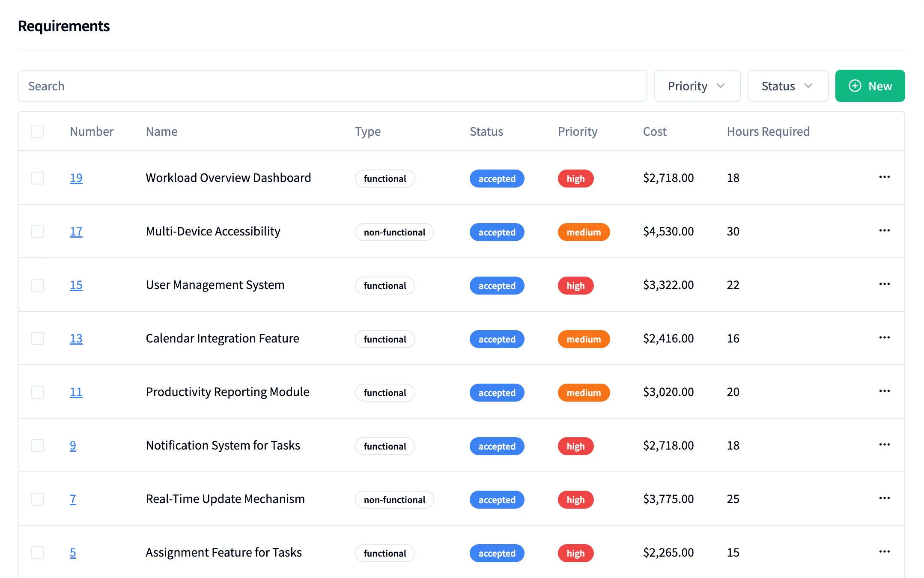This screenshot has height=578, width=924.
Task: Click the New requirement button
Action: 870,86
